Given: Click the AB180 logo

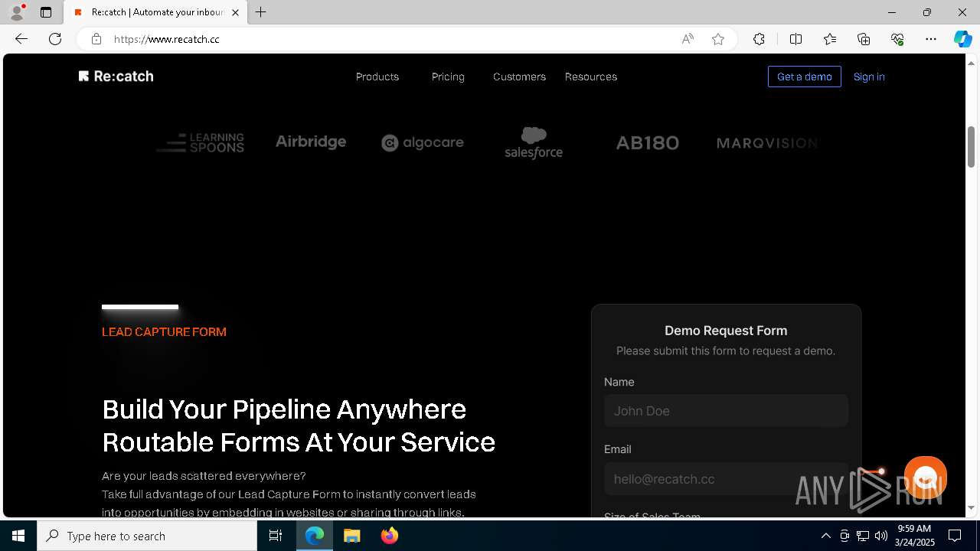Looking at the screenshot, I should pos(648,143).
